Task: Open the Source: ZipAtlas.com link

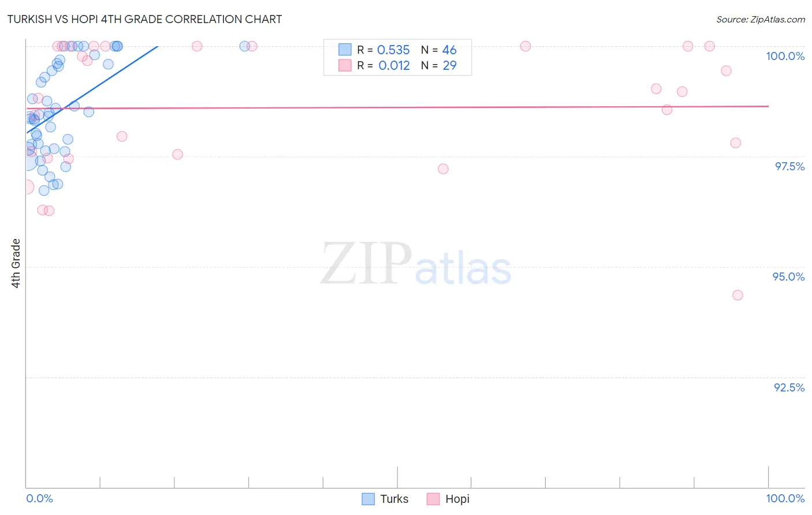Action: (x=761, y=19)
